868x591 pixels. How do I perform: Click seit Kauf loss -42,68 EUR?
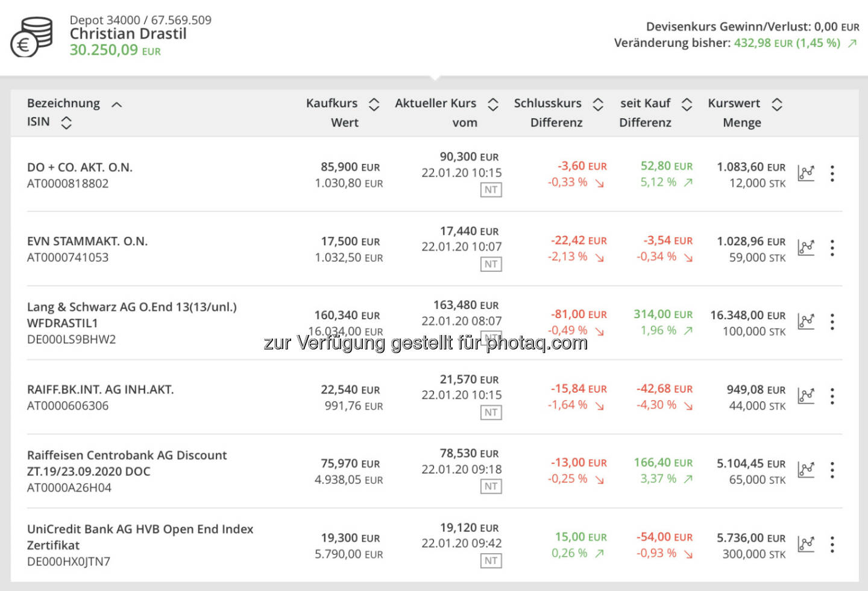click(x=665, y=389)
